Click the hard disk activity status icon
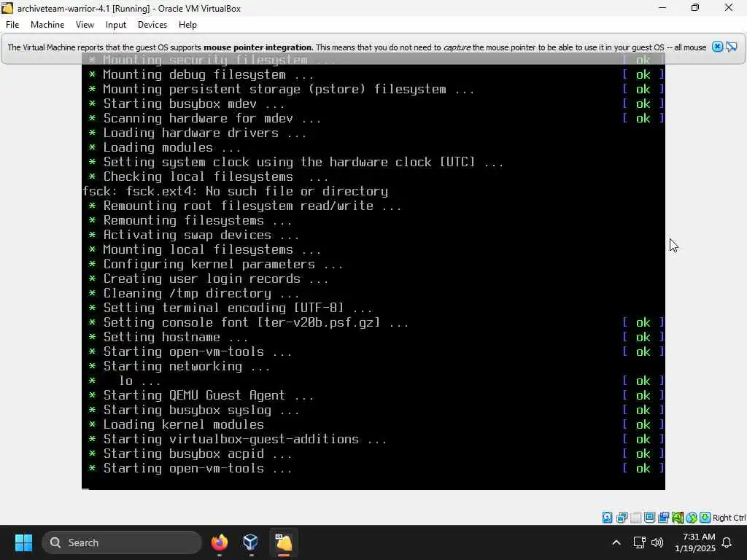This screenshot has height=560, width=747. 608,518
